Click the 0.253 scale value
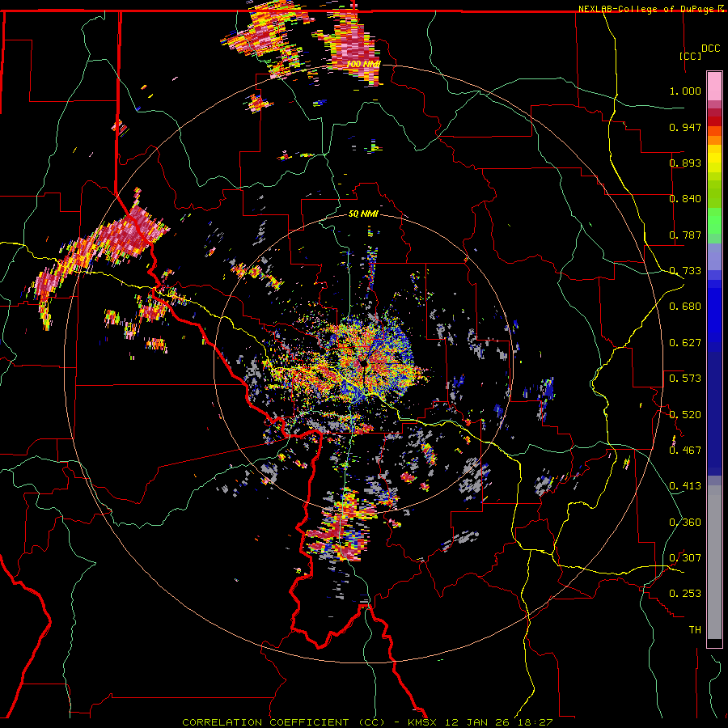728x728 pixels. (x=685, y=594)
